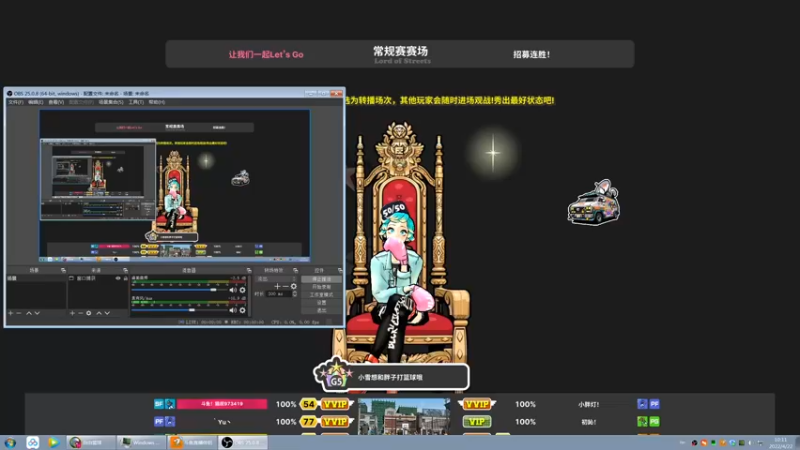The height and width of the screenshot is (450, 800).
Task: Toggle visibility eye of 窗口捕获 source
Action: pyautogui.click(x=118, y=279)
